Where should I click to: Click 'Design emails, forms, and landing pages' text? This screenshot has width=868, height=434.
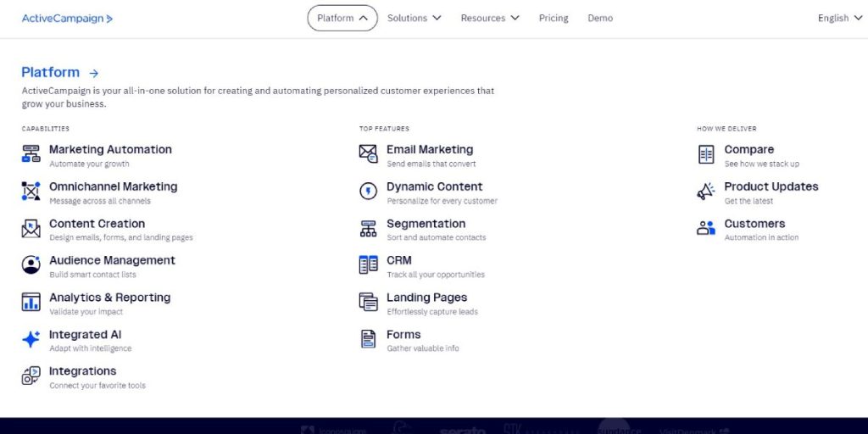pos(121,237)
